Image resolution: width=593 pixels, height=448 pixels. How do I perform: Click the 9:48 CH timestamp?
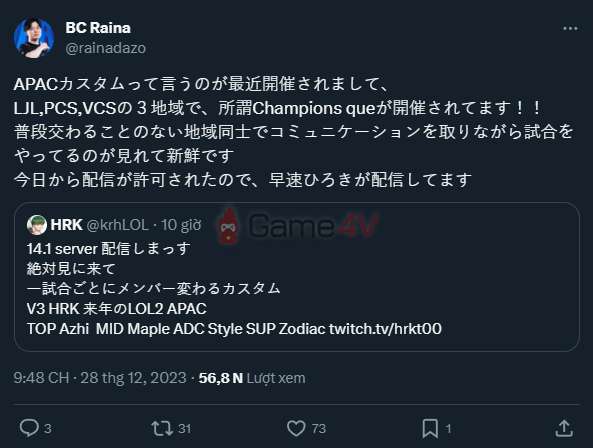(41, 378)
